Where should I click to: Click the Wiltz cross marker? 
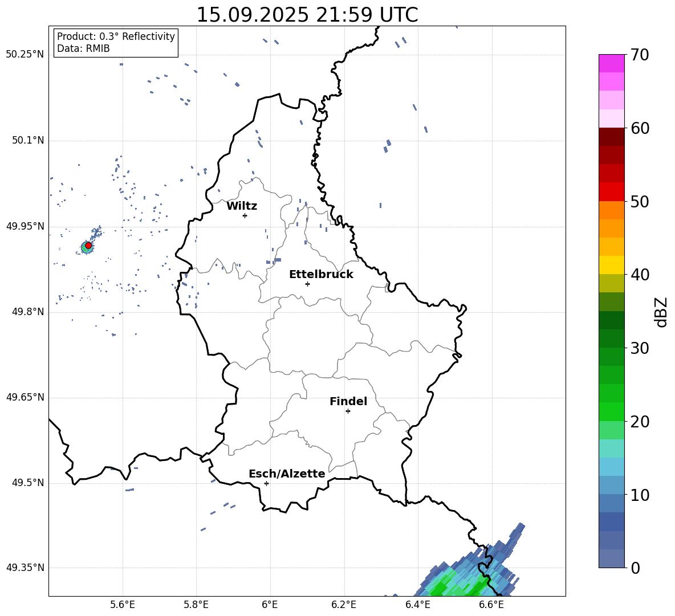245,215
